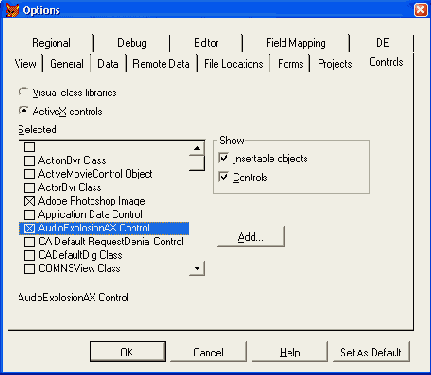The image size is (431, 375).
Task: Click the Add... button
Action: (251, 237)
